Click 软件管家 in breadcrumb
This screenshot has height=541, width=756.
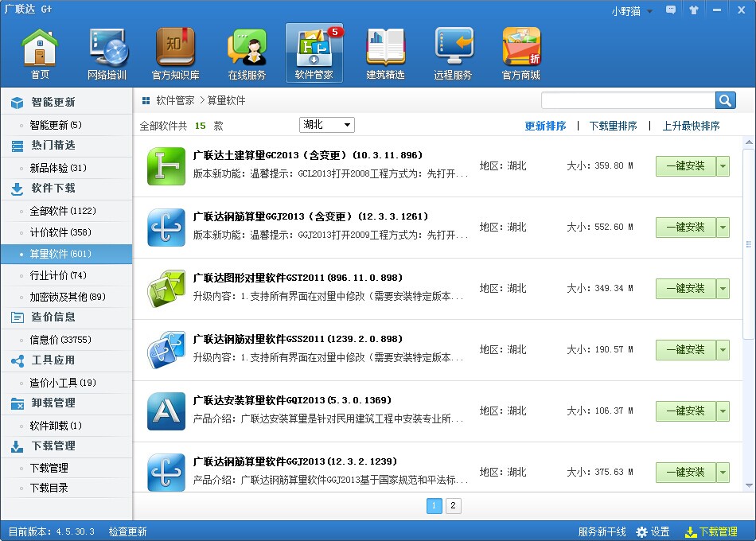point(175,101)
